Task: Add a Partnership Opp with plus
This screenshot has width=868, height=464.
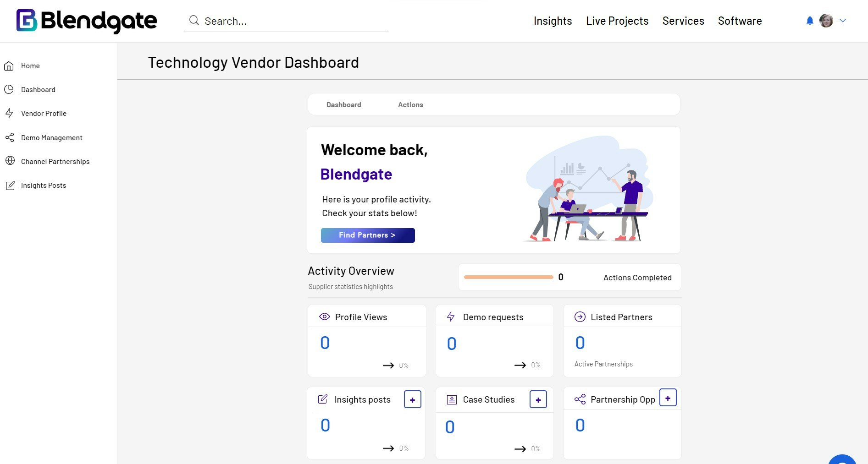Action: click(x=668, y=398)
